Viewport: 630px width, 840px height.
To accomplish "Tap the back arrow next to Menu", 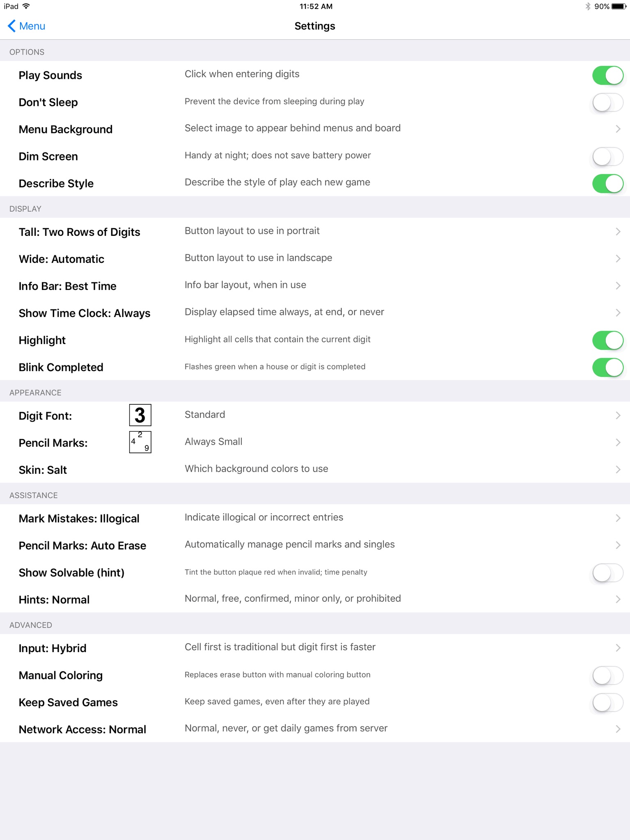I will (x=12, y=26).
